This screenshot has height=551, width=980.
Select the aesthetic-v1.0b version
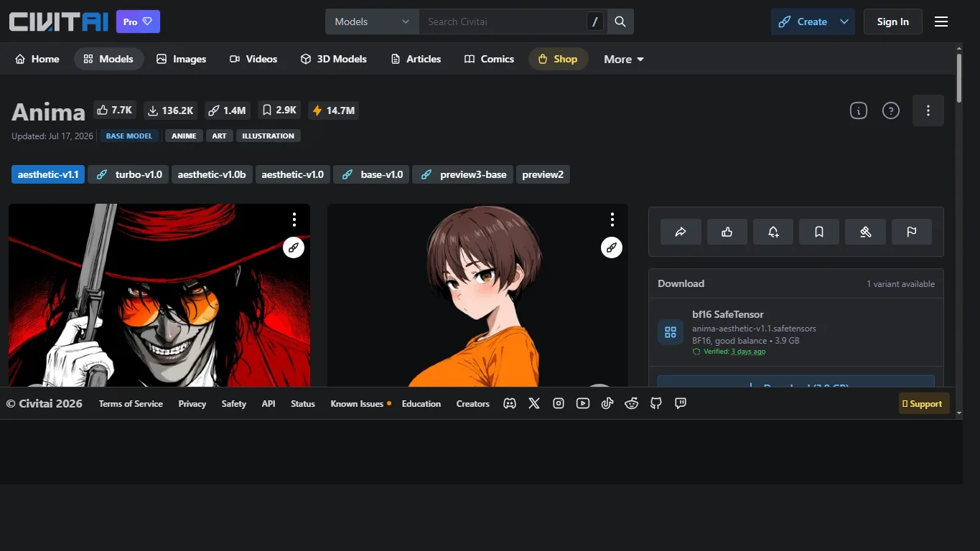212,174
